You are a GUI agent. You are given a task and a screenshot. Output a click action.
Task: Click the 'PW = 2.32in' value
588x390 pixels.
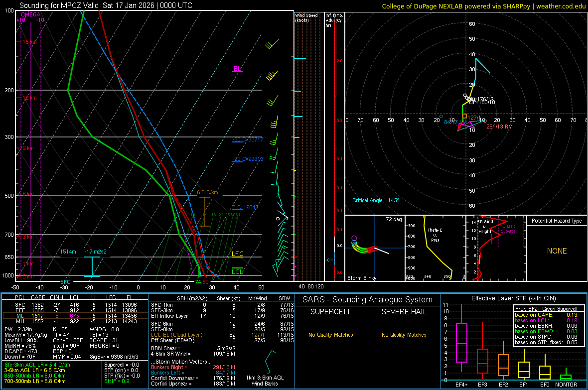pos(18,329)
